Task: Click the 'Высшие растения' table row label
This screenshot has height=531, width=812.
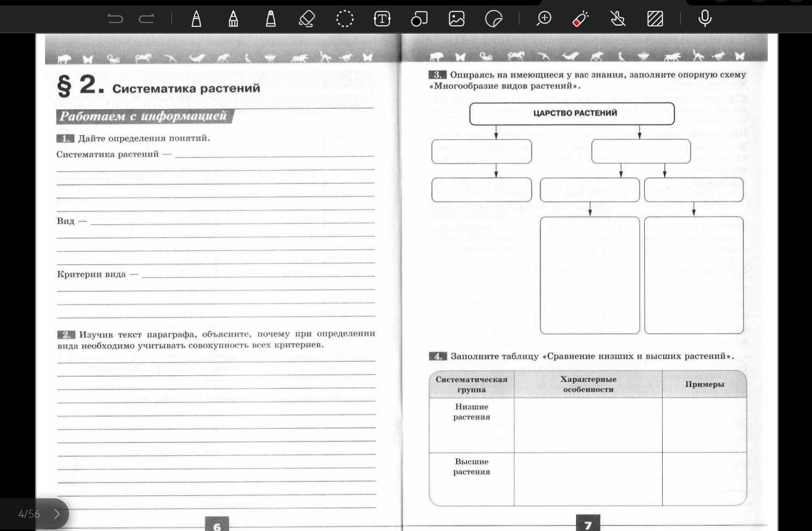Action: point(472,467)
